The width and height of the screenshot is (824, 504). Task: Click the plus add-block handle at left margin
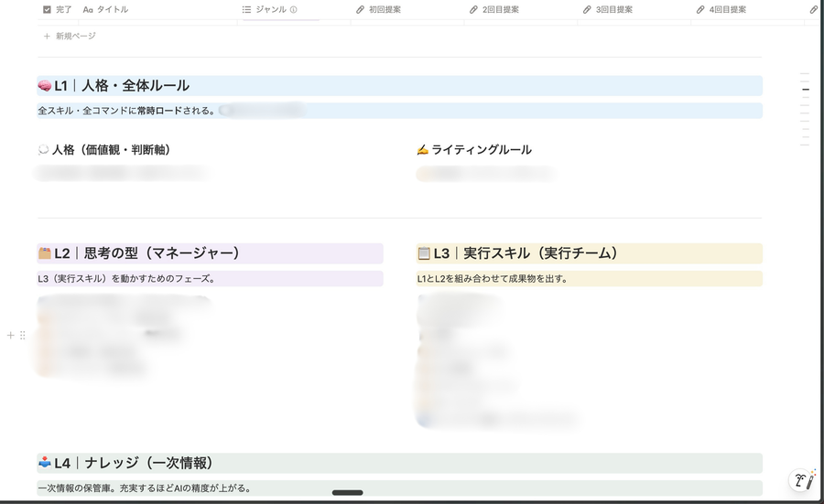coord(10,335)
